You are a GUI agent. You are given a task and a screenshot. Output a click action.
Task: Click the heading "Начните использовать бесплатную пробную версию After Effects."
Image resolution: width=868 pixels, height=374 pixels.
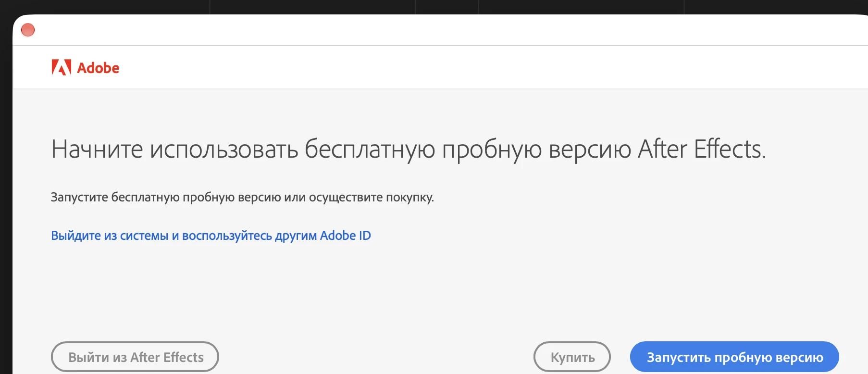point(409,149)
